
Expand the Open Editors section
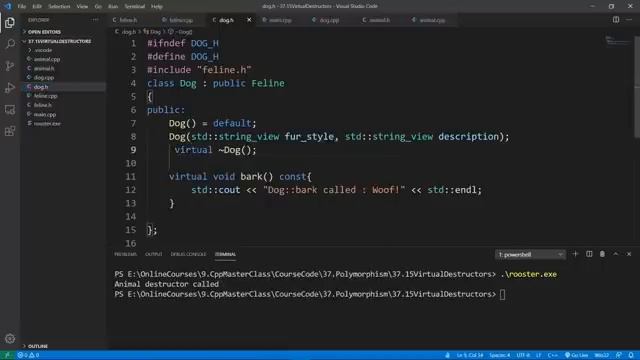pos(44,32)
